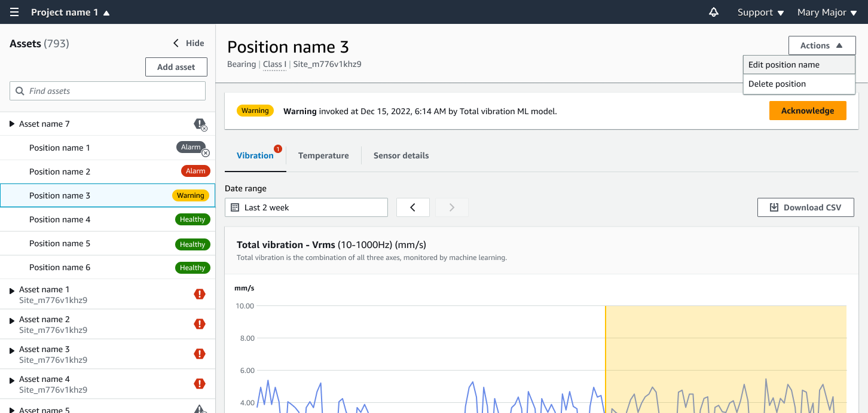The height and width of the screenshot is (413, 868).
Task: Switch to the Sensor details tab
Action: point(401,155)
